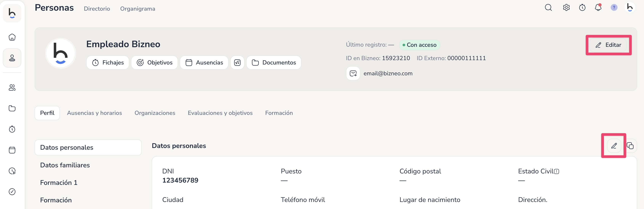Open the folder icon in the sidebar
The height and width of the screenshot is (209, 644).
12,108
